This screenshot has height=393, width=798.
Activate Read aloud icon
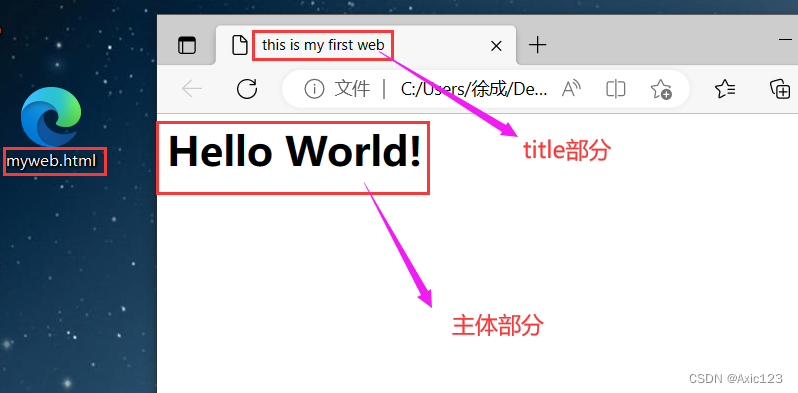tap(572, 89)
